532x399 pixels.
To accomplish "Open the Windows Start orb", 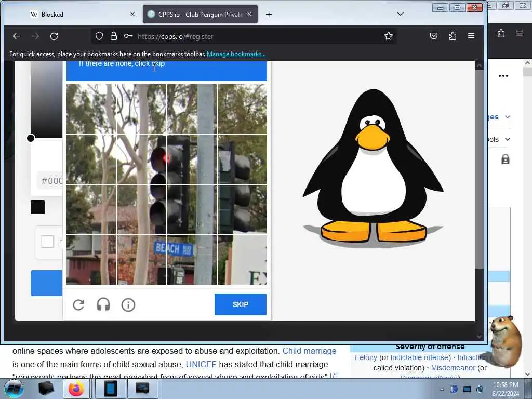I will (14, 389).
